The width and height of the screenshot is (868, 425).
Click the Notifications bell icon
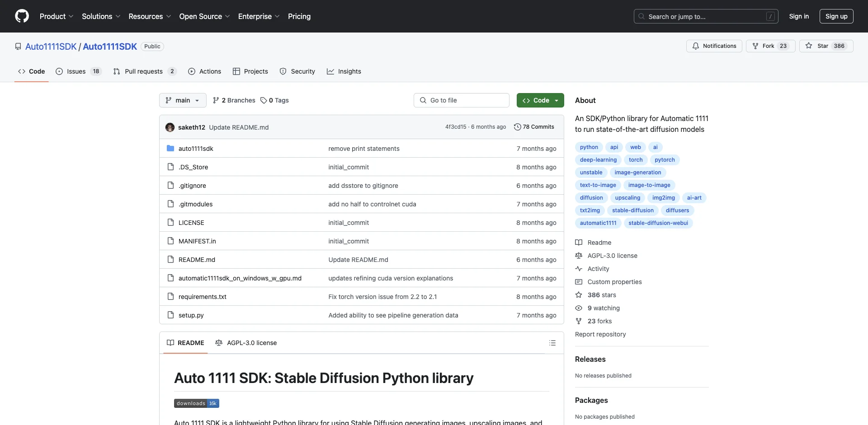tap(696, 46)
